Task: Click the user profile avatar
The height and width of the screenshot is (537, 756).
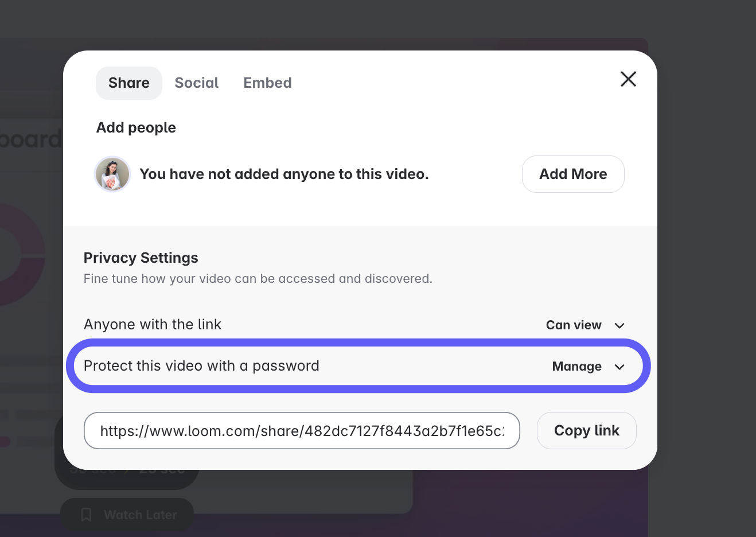Action: 112,174
